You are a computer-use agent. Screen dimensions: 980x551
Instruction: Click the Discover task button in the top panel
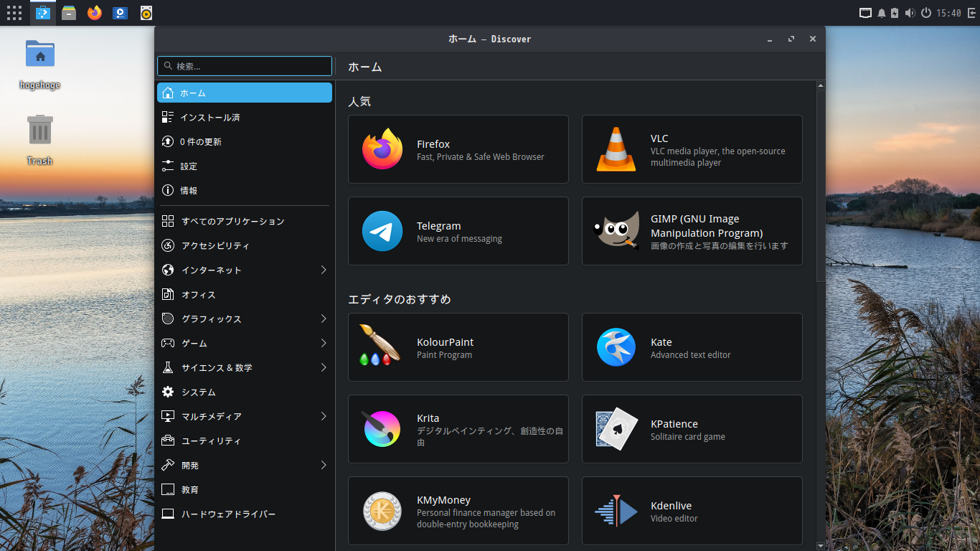[x=43, y=13]
